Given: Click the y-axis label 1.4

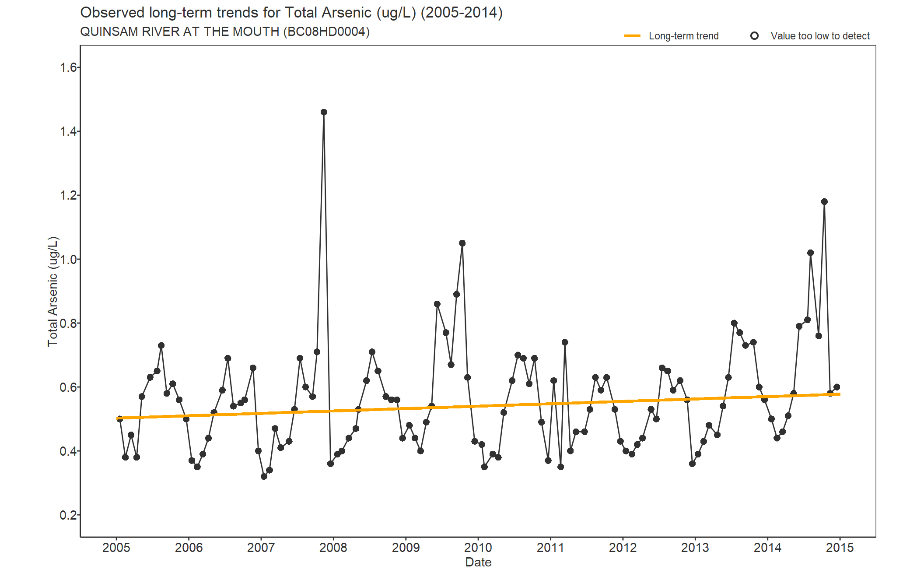Looking at the screenshot, I should (68, 131).
